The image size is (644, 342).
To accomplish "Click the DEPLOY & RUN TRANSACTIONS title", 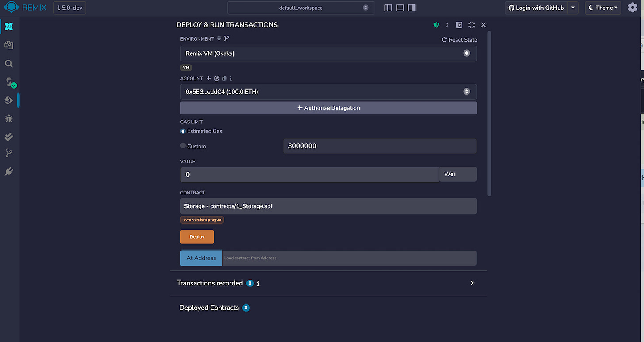I will [227, 25].
